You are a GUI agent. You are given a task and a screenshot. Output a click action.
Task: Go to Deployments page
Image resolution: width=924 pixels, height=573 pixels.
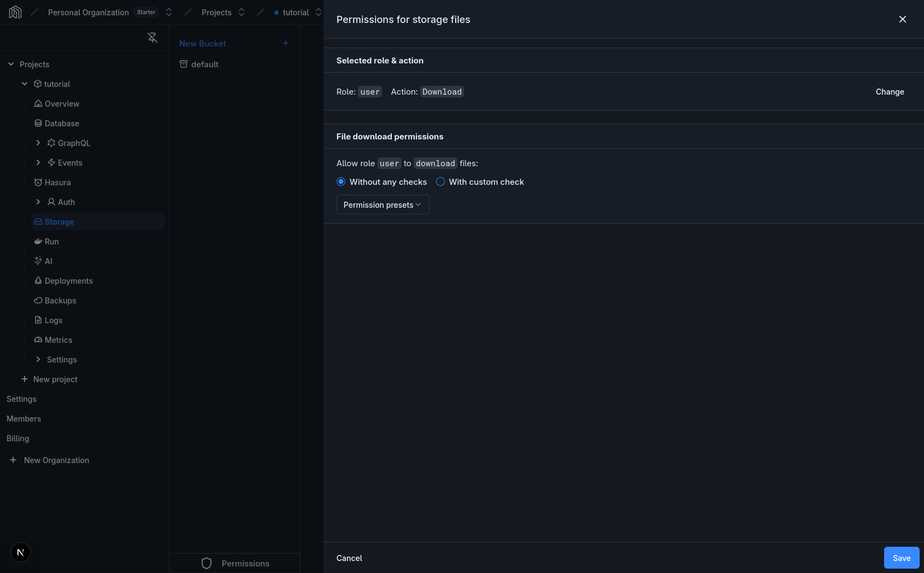[69, 280]
